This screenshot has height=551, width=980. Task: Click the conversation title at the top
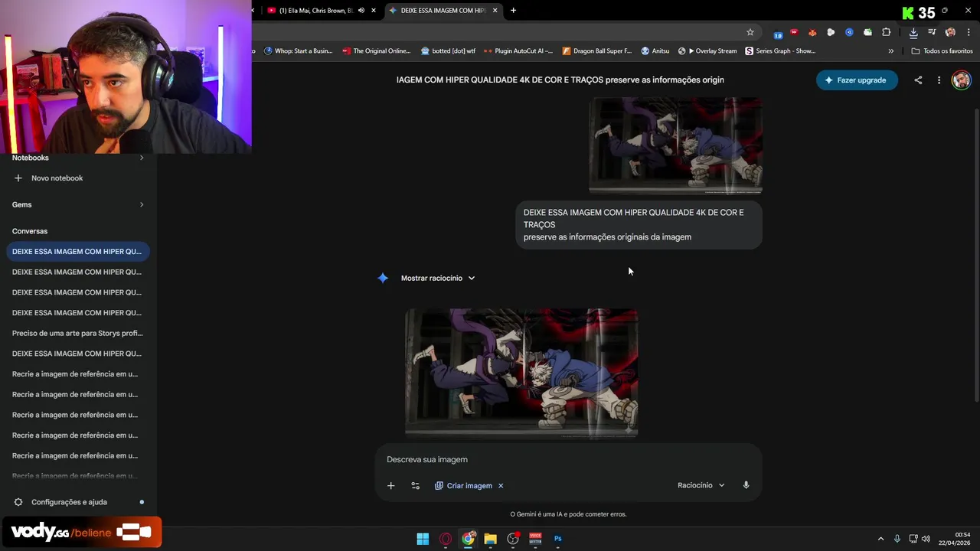point(560,80)
